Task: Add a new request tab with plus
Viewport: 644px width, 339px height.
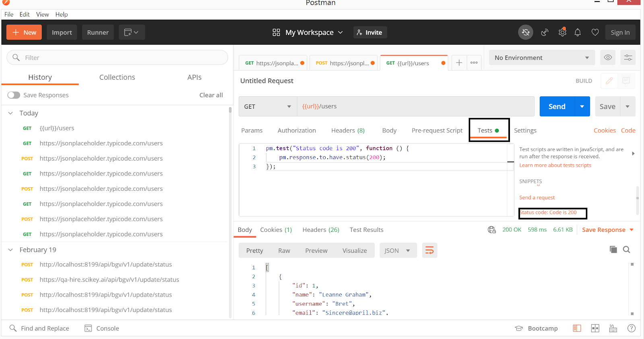Action: click(459, 62)
